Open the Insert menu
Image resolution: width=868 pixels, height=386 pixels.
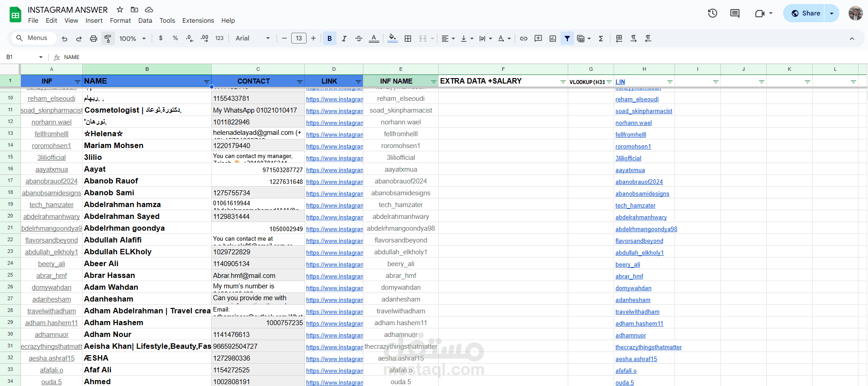pos(94,20)
